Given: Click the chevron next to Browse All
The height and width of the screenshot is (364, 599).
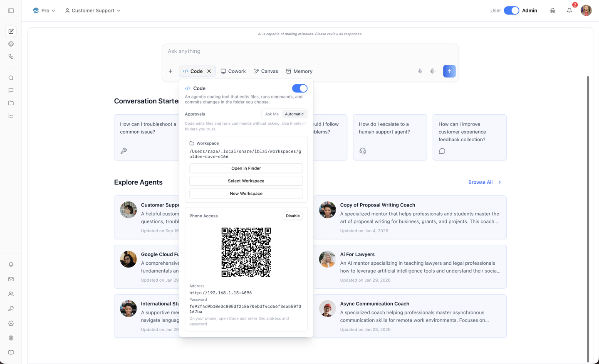Looking at the screenshot, I should (500, 182).
